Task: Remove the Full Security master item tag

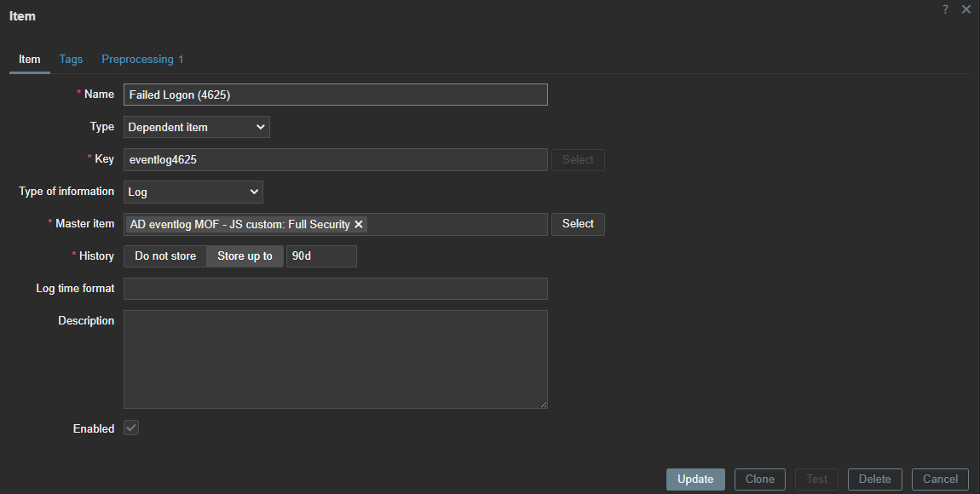Action: tap(359, 224)
